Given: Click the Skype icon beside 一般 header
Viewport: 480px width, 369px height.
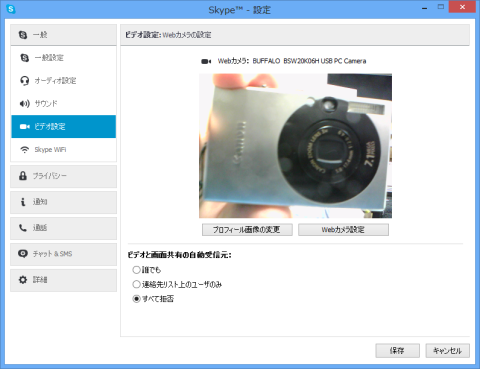Looking at the screenshot, I should click(x=23, y=35).
